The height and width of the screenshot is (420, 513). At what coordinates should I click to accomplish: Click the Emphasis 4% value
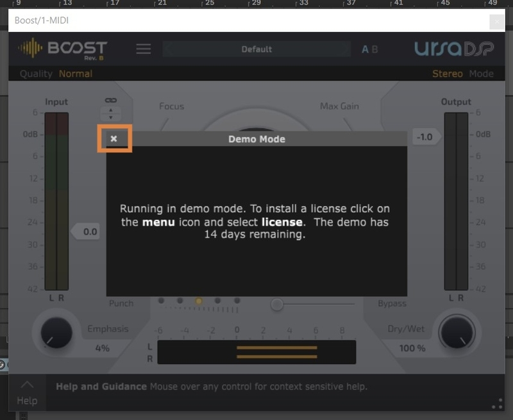(x=103, y=348)
